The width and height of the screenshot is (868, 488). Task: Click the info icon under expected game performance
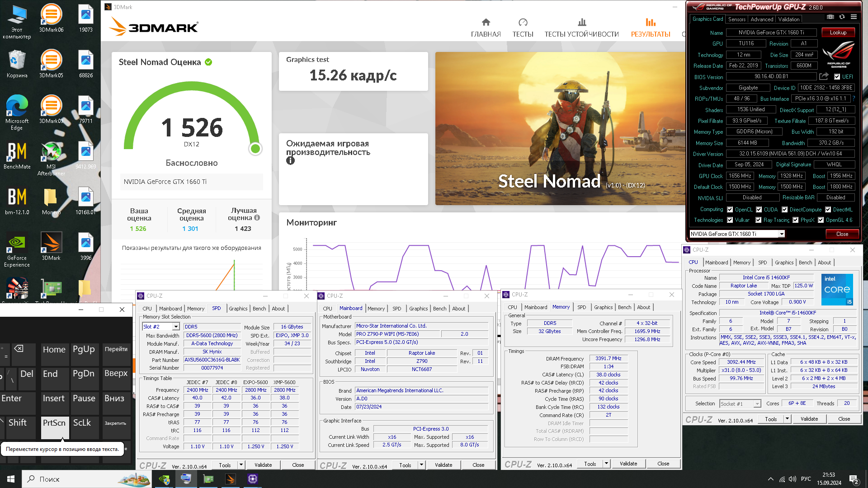pos(290,160)
